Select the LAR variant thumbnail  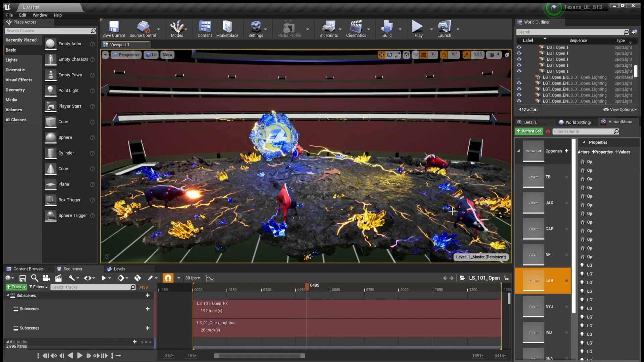(x=533, y=281)
